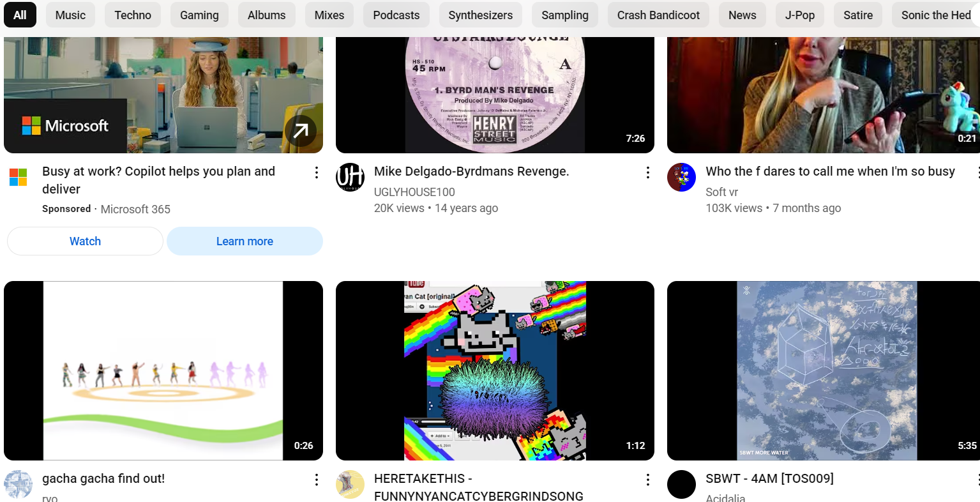Viewport: 980px width, 502px height.
Task: Open more options for gacha gacha find out
Action: pos(316,480)
